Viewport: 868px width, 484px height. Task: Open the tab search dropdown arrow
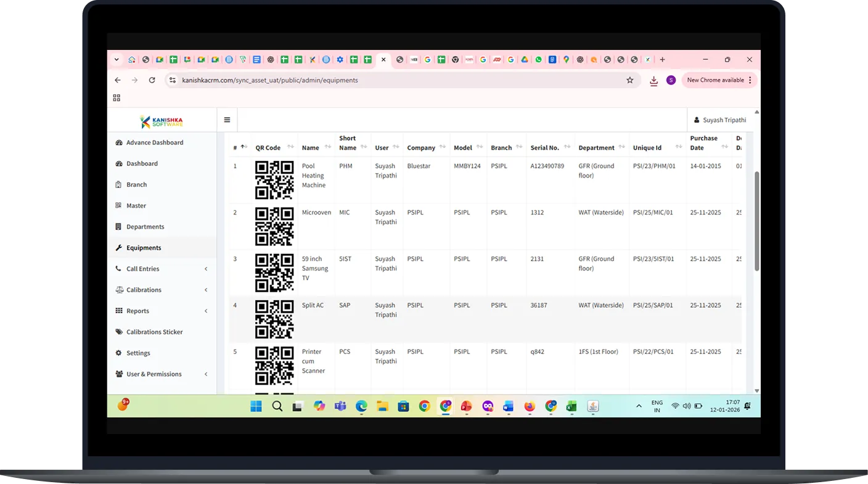click(x=117, y=60)
